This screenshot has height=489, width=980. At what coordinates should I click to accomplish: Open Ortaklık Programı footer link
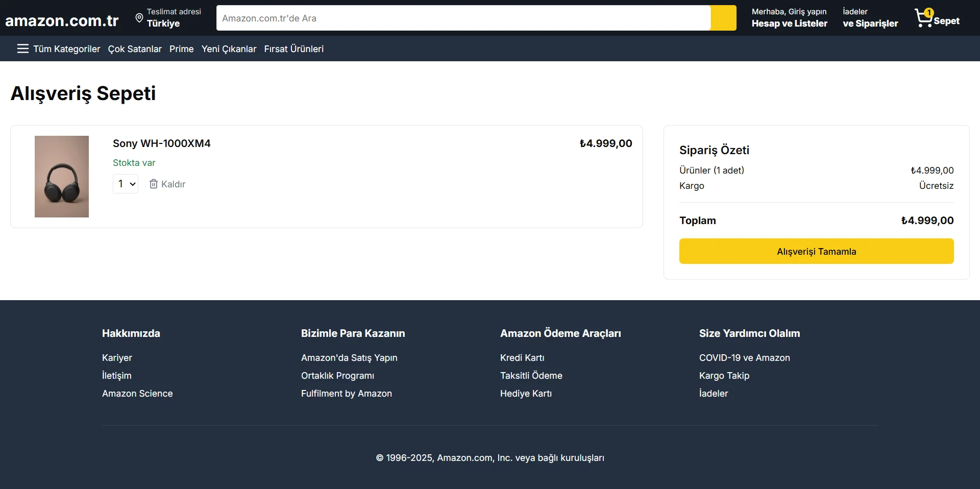pos(337,376)
